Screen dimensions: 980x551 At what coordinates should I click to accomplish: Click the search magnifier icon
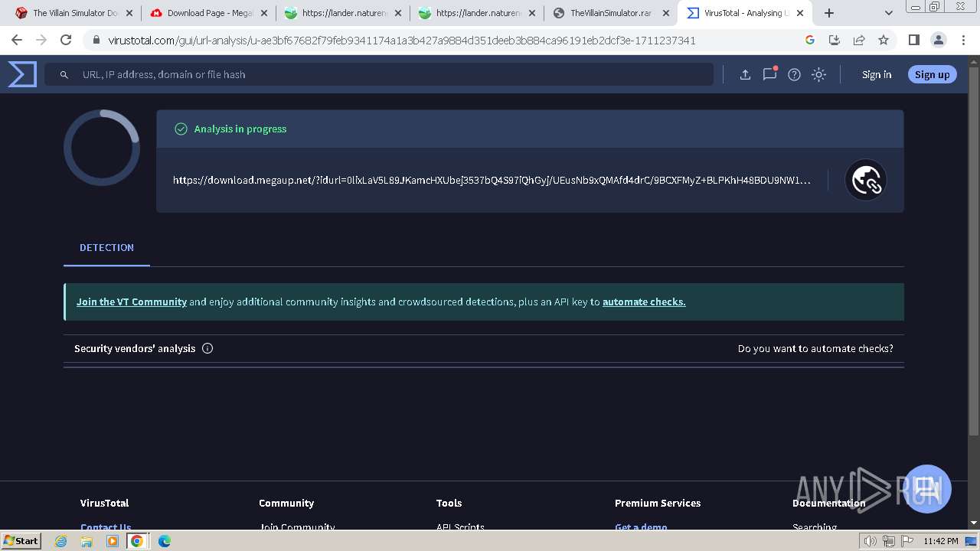(x=64, y=74)
